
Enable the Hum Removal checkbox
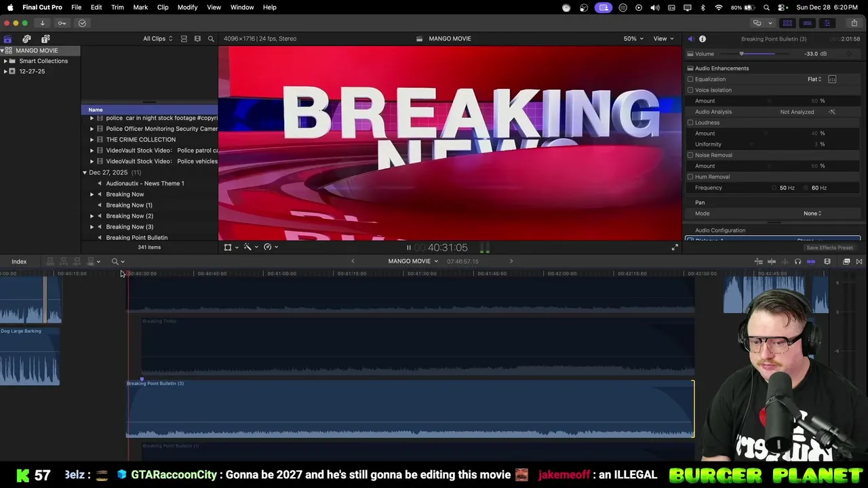pyautogui.click(x=690, y=177)
